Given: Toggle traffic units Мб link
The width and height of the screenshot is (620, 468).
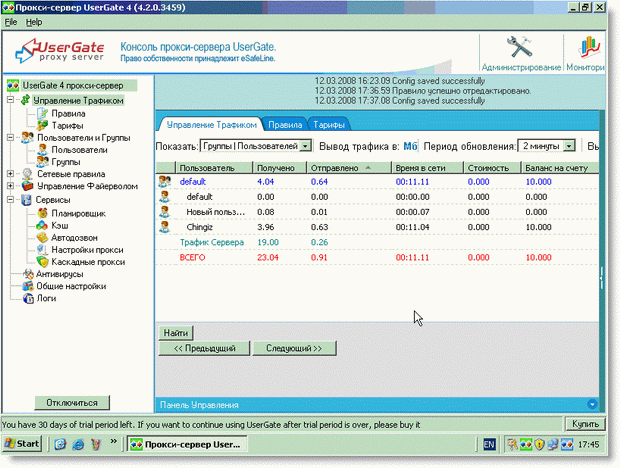Looking at the screenshot, I should pos(410,146).
